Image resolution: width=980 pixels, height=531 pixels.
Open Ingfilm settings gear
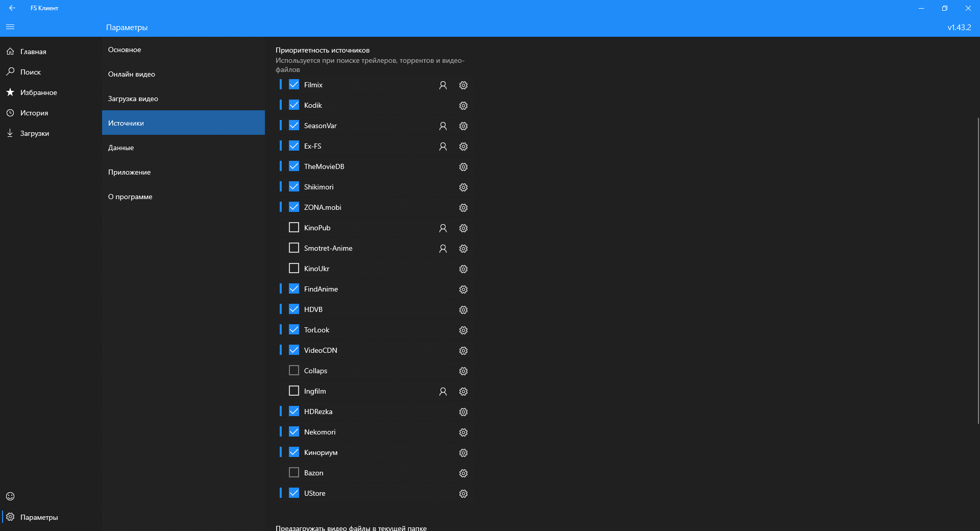tap(463, 392)
